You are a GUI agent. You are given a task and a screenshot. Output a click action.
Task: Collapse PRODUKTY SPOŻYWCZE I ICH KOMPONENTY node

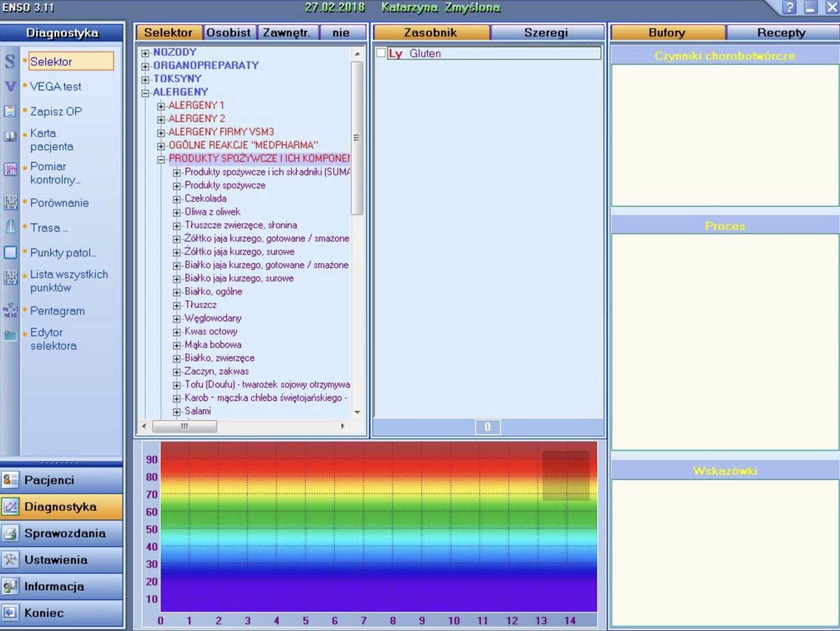(161, 159)
